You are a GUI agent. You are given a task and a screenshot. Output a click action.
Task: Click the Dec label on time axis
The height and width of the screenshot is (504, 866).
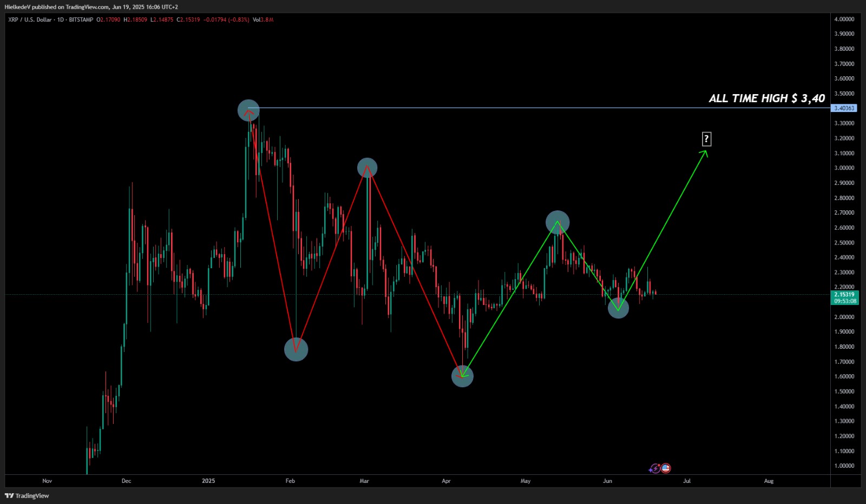pos(126,481)
